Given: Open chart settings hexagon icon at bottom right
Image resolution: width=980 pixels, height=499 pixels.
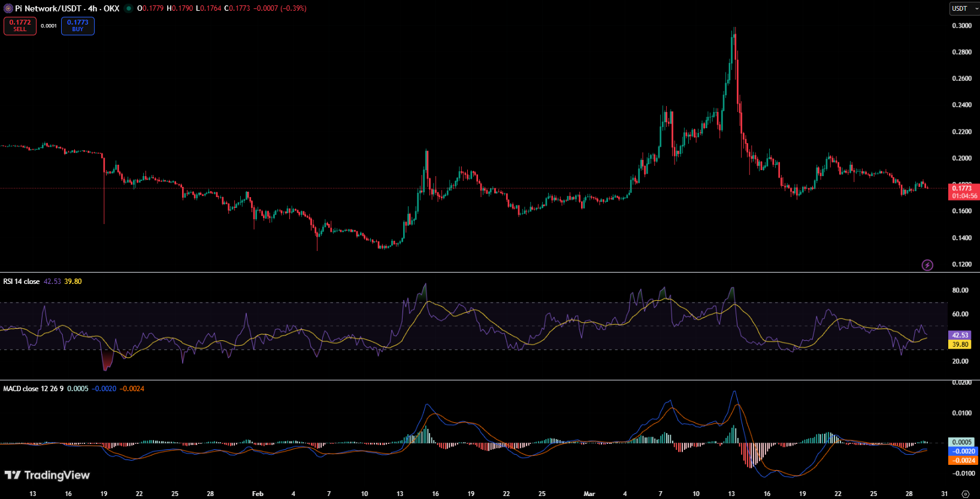Looking at the screenshot, I should tap(965, 494).
